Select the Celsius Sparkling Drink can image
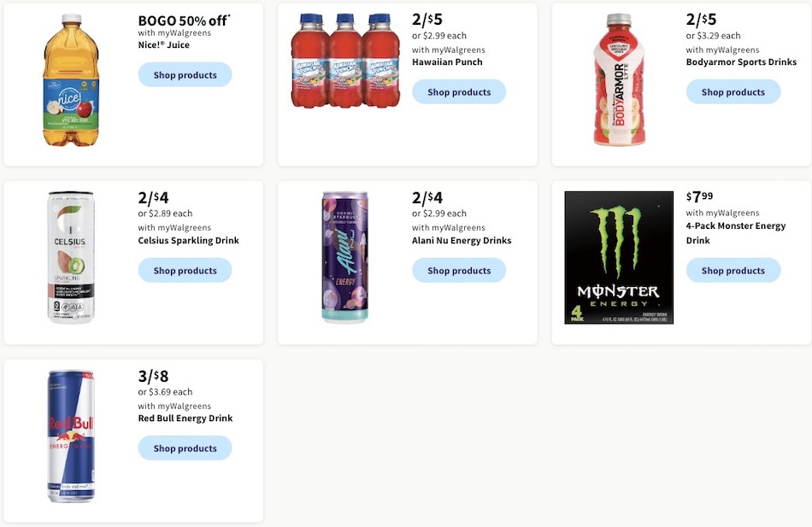 pyautogui.click(x=71, y=255)
